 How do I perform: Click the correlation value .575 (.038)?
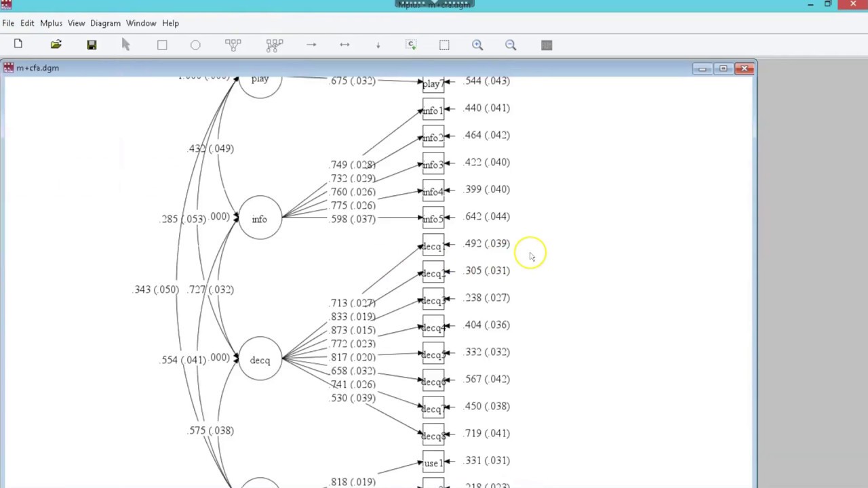point(211,430)
